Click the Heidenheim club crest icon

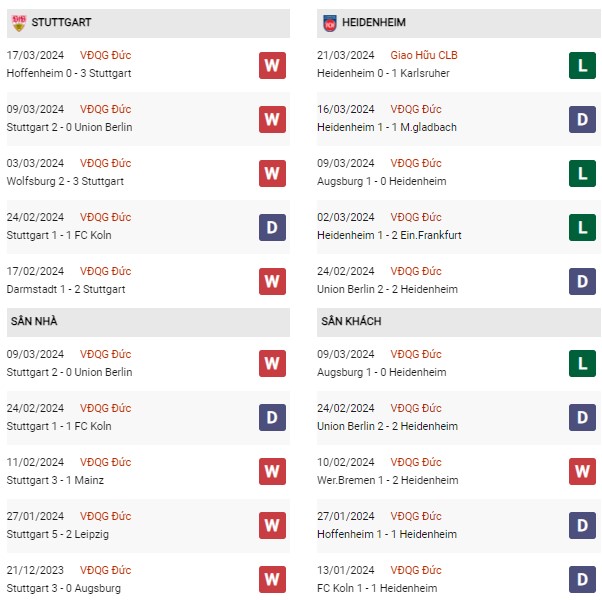[328, 22]
